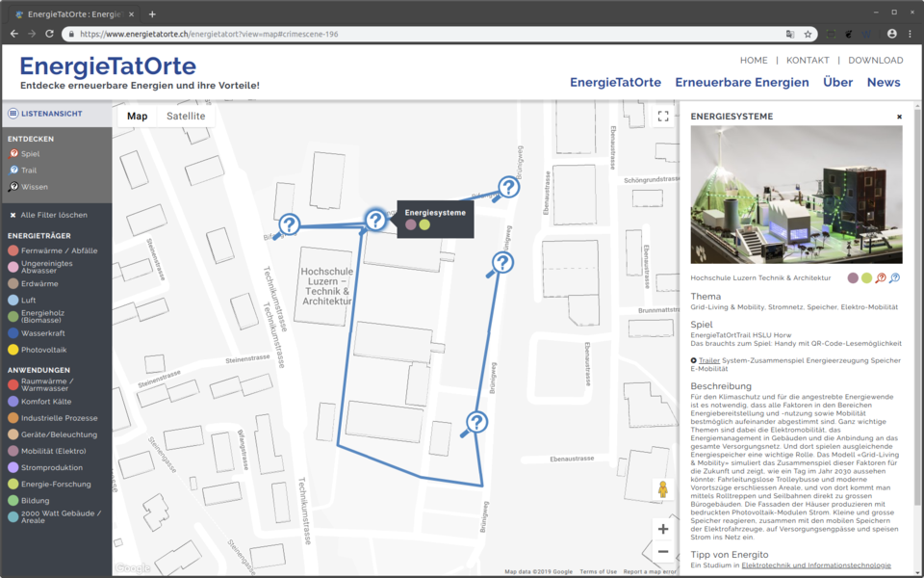Go back in browser history
924x578 pixels.
[x=14, y=35]
